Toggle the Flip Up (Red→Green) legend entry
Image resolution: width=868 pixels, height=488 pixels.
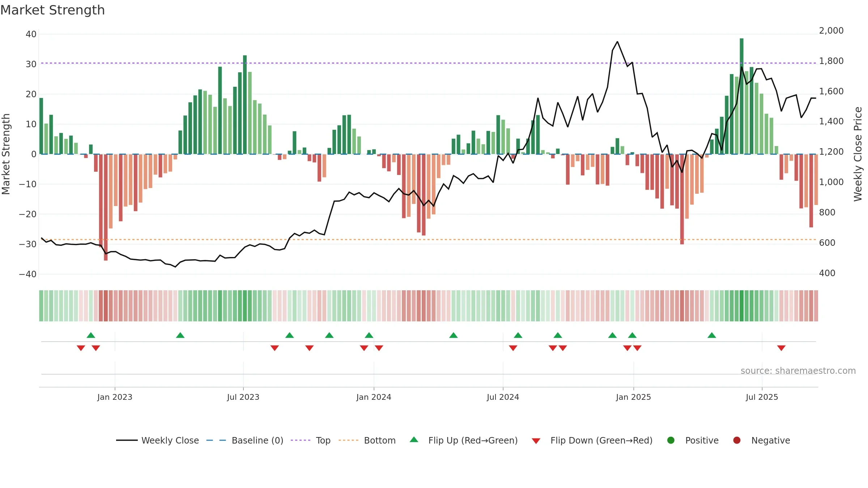(464, 440)
